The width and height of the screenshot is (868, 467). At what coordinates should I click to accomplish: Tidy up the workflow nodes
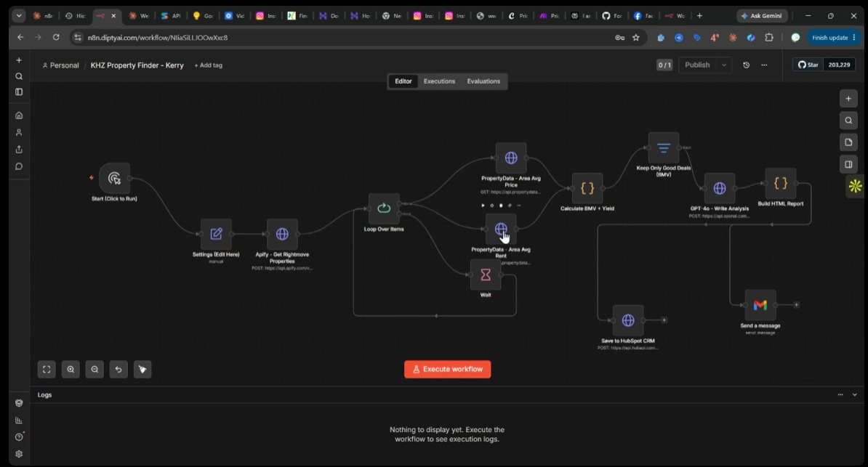tap(142, 369)
